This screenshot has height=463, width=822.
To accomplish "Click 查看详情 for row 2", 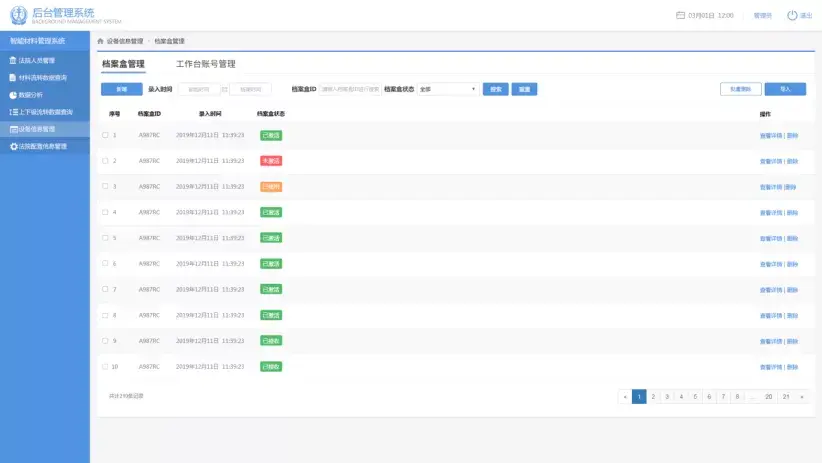I will tap(771, 161).
